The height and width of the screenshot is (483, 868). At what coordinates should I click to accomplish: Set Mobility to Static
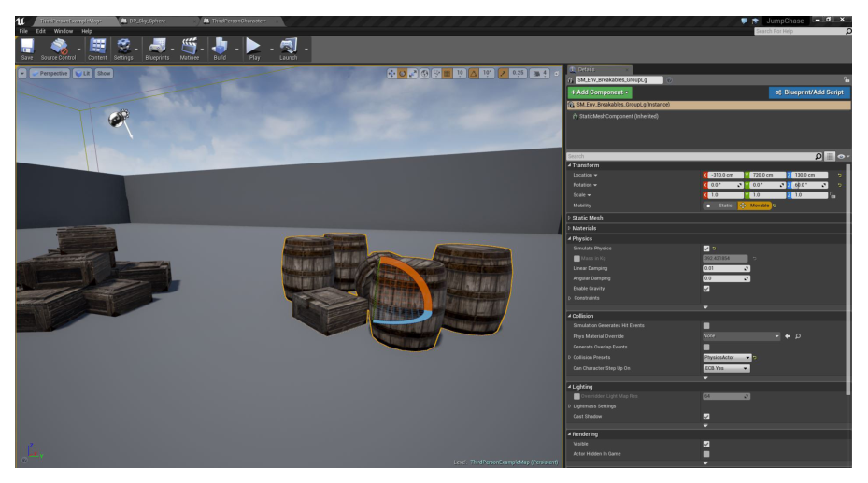pos(720,206)
